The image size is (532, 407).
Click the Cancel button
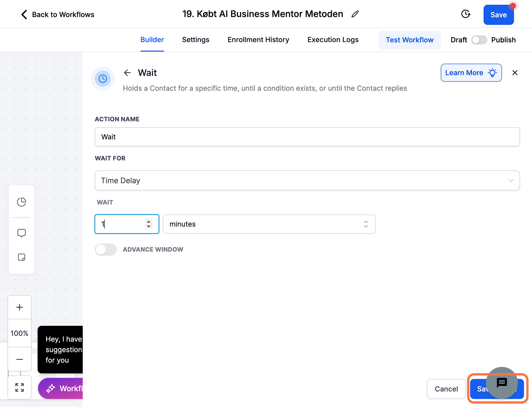[x=446, y=389]
